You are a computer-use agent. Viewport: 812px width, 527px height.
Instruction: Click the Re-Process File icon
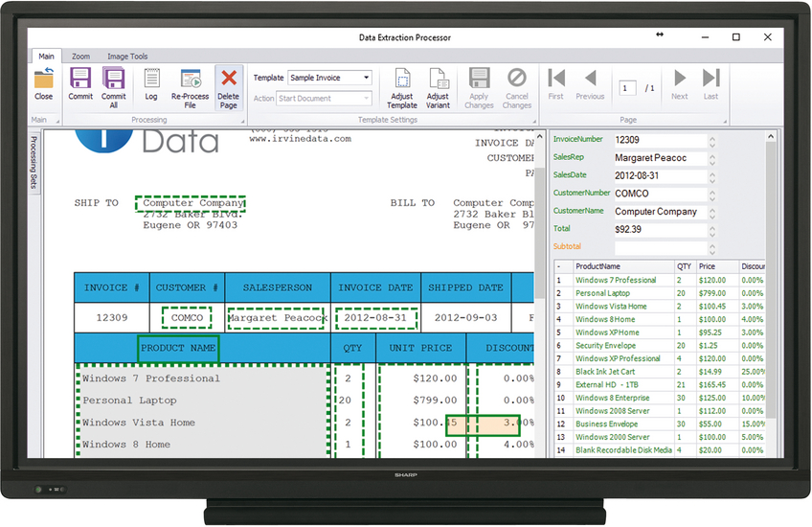tap(191, 79)
